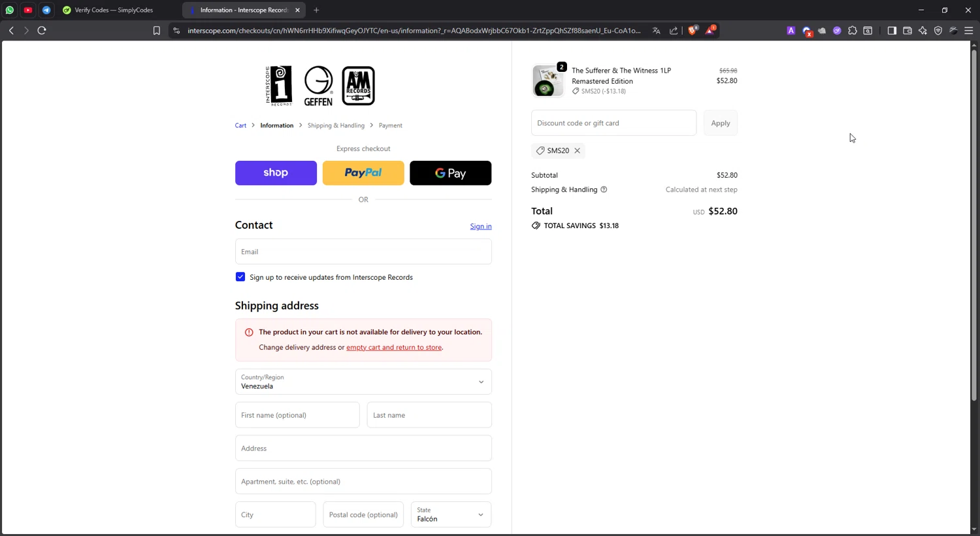980x536 pixels.
Task: View site settings icon in address bar
Action: pyautogui.click(x=176, y=30)
